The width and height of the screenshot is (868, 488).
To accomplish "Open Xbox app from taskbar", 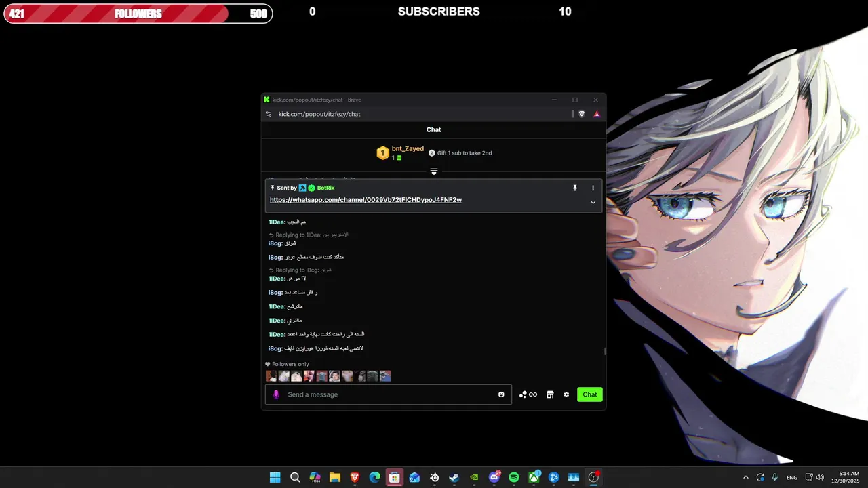I will (x=534, y=477).
